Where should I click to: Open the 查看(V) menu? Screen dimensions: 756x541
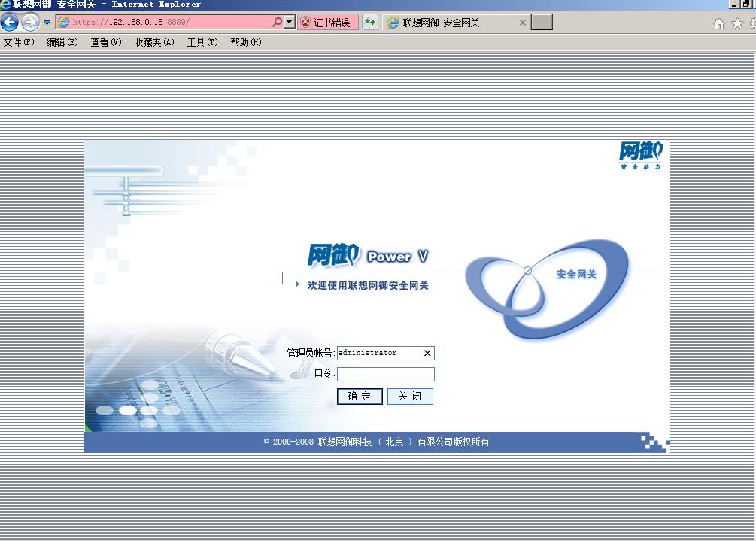[x=105, y=42]
